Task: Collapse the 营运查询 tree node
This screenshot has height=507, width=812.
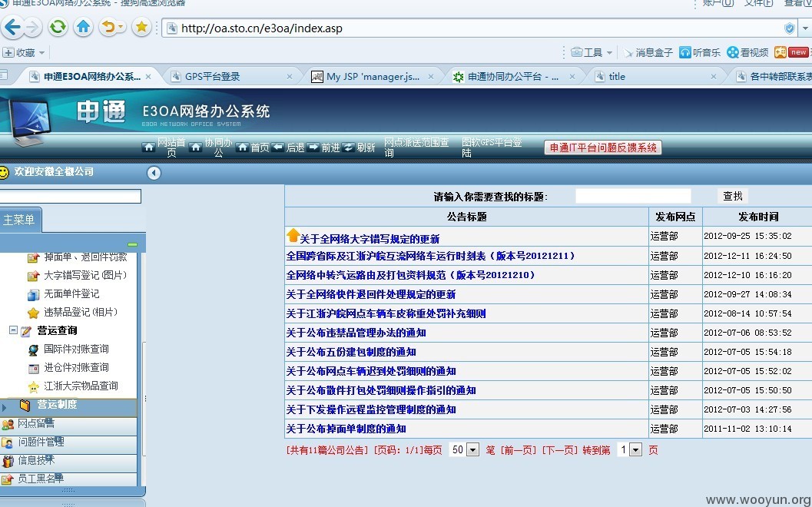Action: click(x=14, y=330)
